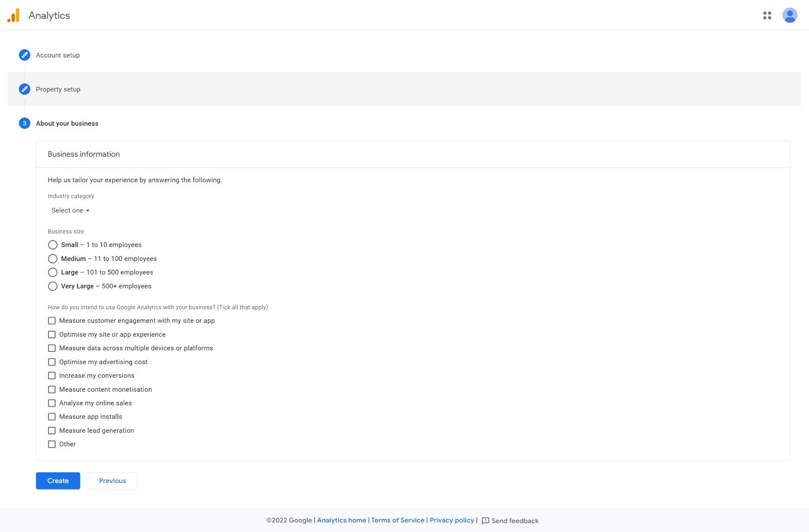Open the user account avatar

tap(790, 15)
